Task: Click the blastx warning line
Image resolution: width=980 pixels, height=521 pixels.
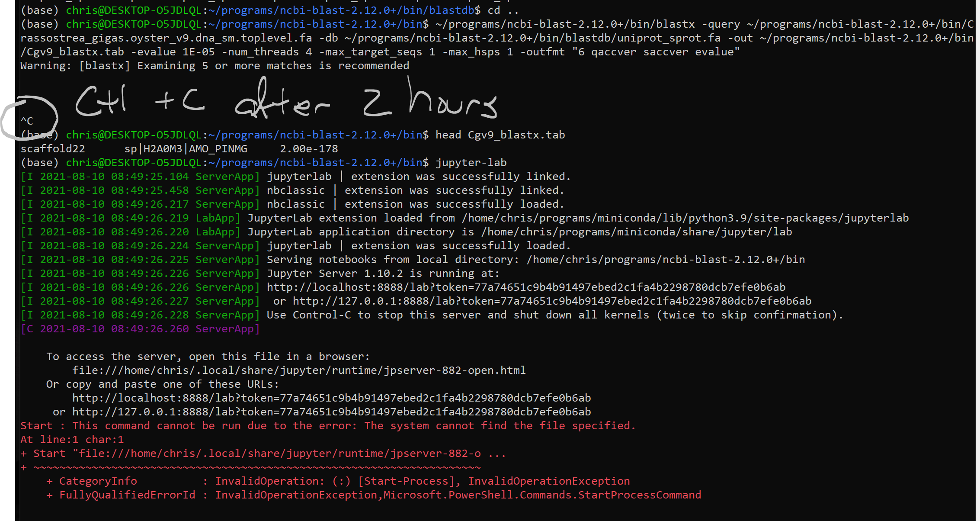Action: click(215, 66)
